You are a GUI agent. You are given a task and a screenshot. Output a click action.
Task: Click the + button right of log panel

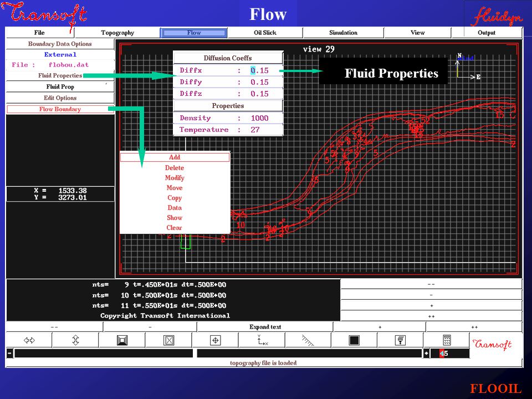431,306
